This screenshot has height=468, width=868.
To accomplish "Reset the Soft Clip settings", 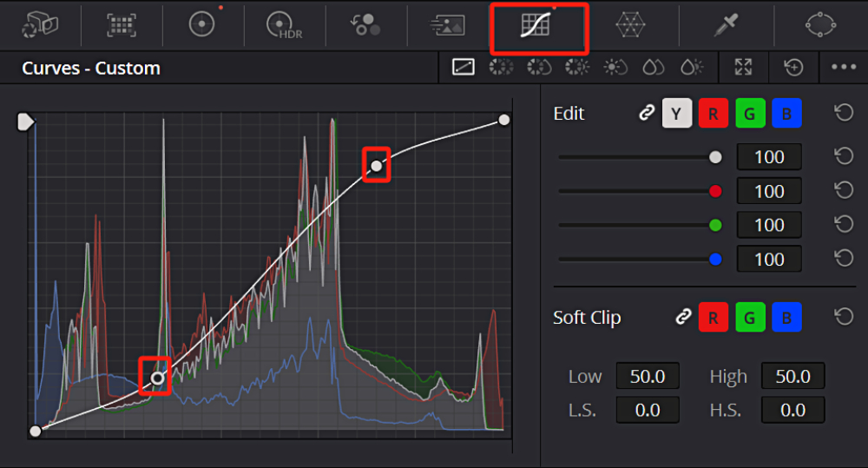I will tap(844, 317).
